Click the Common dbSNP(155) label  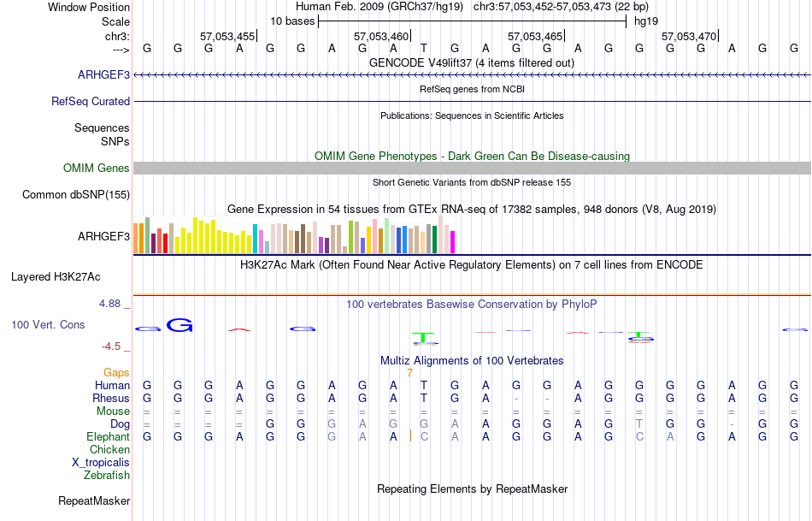[x=75, y=194]
